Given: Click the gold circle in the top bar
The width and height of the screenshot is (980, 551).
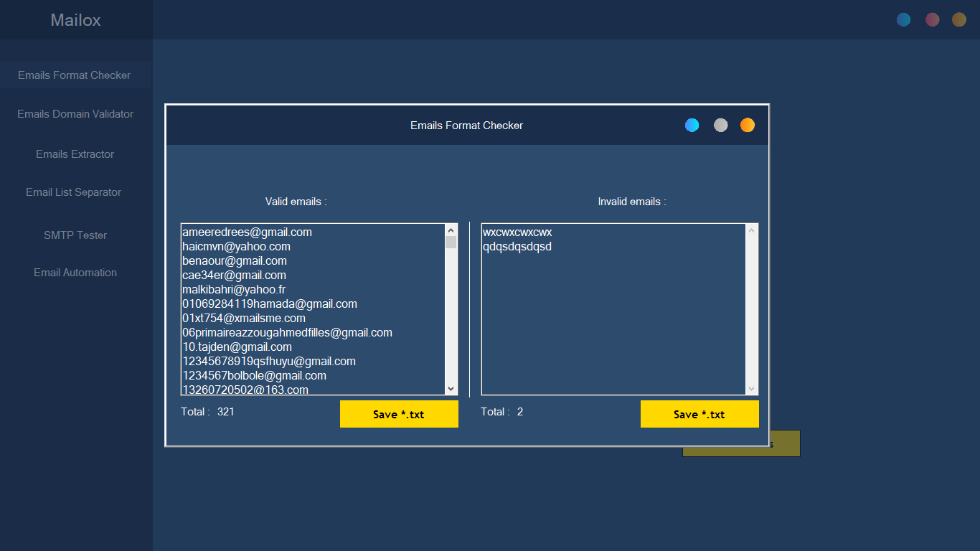Looking at the screenshot, I should click(x=959, y=19).
